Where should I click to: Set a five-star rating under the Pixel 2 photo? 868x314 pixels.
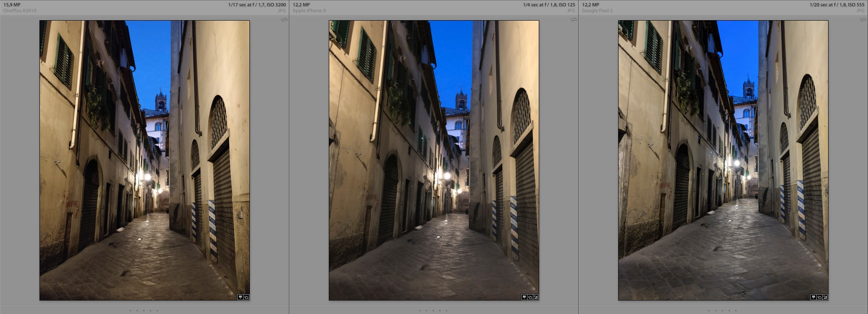pyautogui.click(x=736, y=311)
